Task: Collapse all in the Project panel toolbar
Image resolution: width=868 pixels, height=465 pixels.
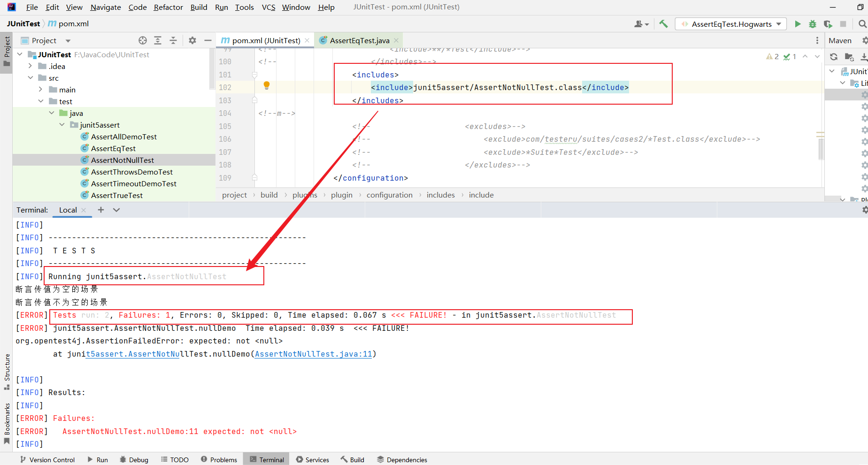Action: (173, 40)
